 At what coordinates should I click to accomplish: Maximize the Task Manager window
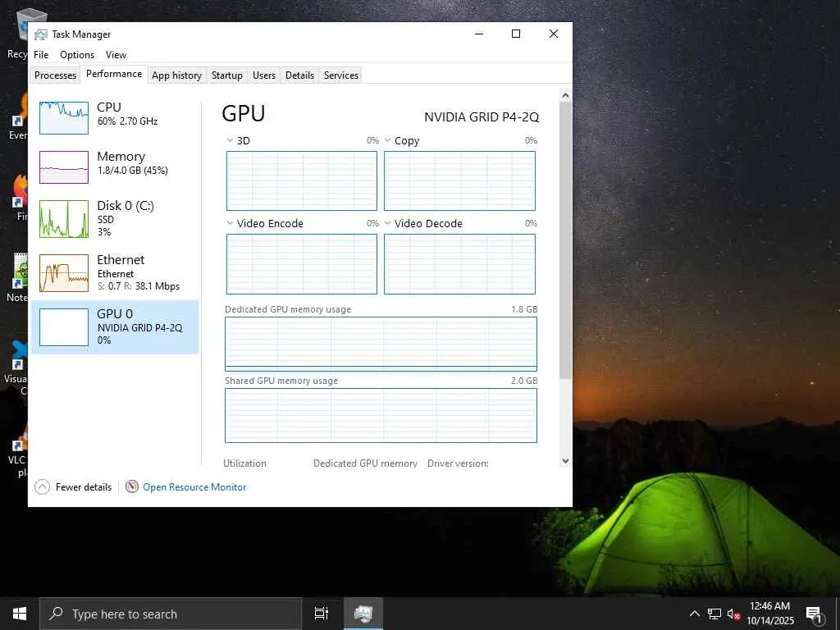(516, 34)
